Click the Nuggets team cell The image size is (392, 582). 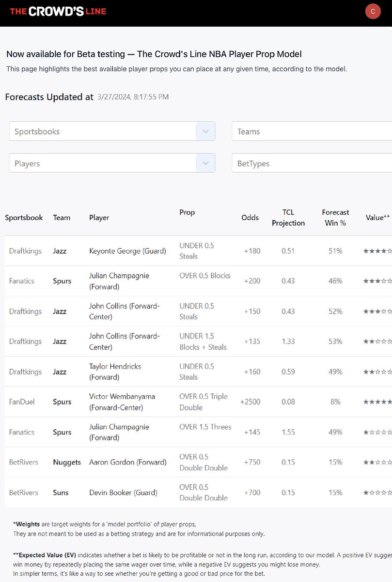(67, 462)
